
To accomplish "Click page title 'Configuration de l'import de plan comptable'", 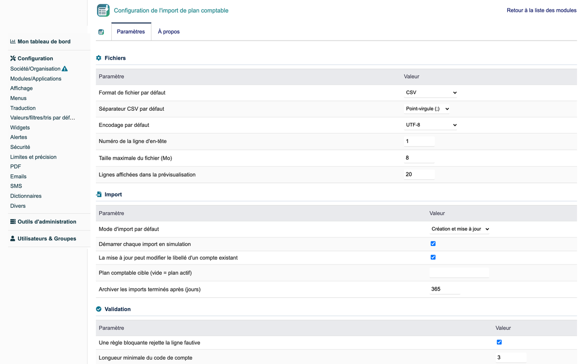I will (x=171, y=10).
